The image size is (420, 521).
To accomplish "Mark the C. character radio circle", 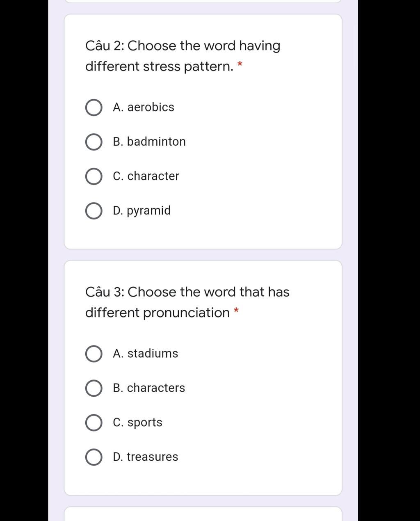I will (x=94, y=176).
